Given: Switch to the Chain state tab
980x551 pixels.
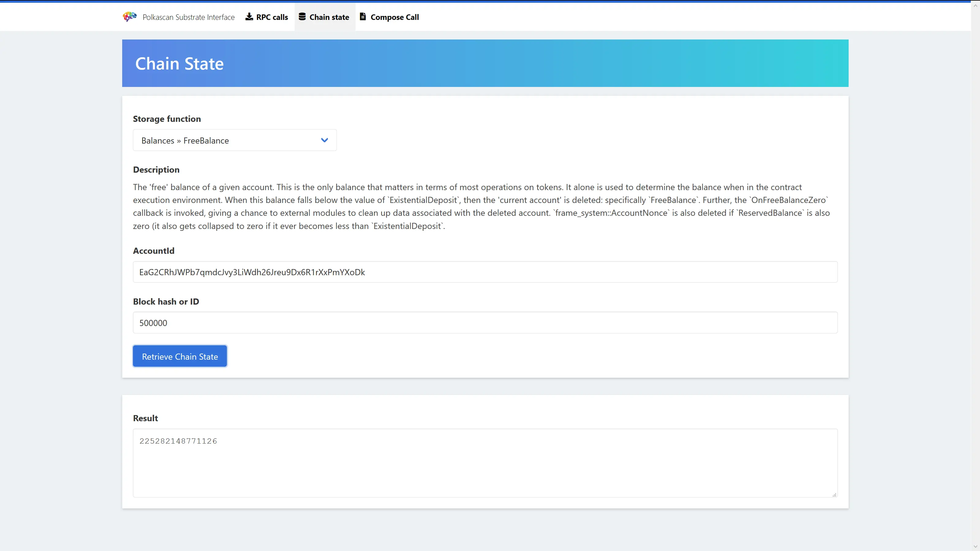Looking at the screenshot, I should click(329, 17).
